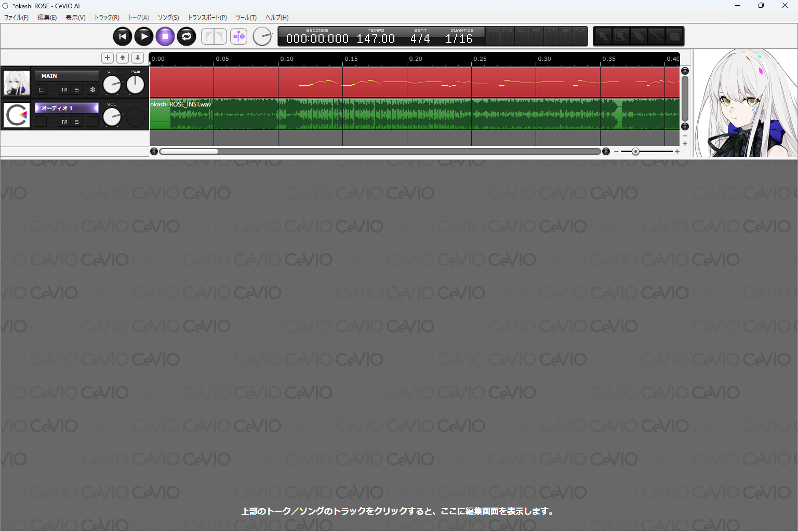Viewport: 798px width, 532px height.
Task: Move track down with arrow icon
Action: pyautogui.click(x=138, y=58)
